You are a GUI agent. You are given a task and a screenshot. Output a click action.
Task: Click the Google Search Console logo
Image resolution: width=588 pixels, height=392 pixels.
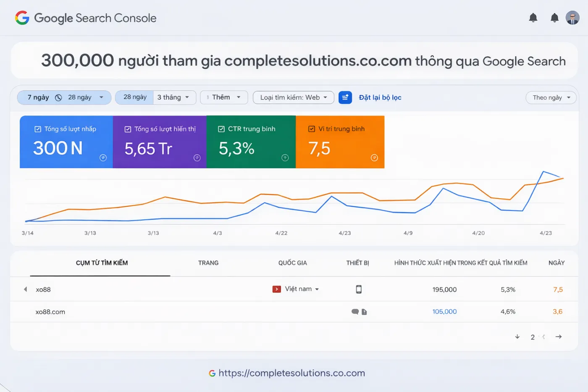[x=85, y=18]
